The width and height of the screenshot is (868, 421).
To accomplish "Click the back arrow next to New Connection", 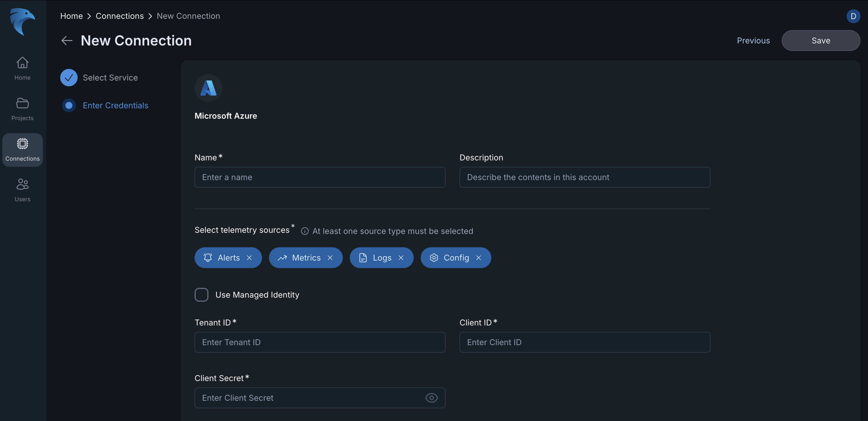I will tap(67, 41).
